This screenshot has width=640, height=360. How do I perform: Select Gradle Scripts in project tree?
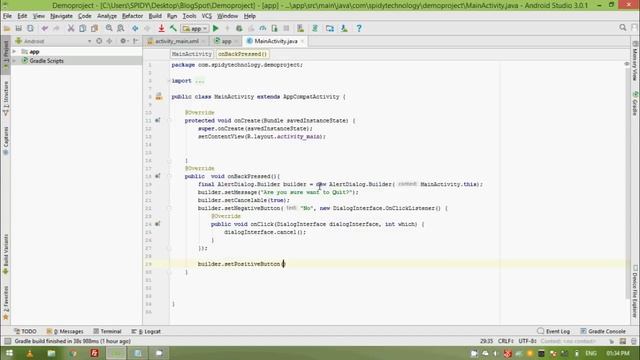pos(47,61)
